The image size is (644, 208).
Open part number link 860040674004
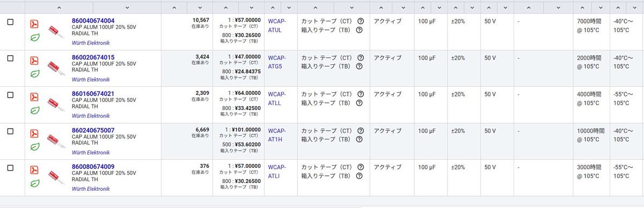tap(93, 21)
